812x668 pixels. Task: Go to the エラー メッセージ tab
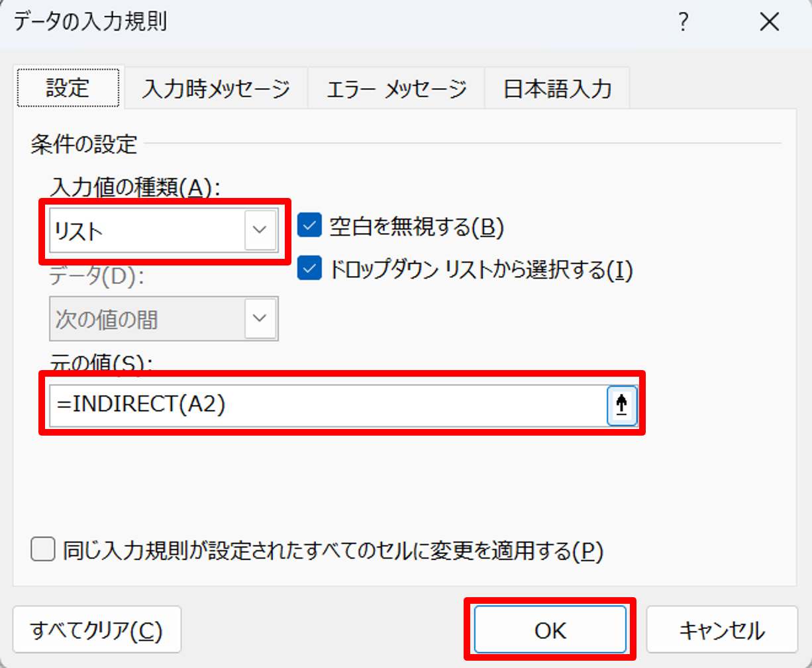click(396, 89)
